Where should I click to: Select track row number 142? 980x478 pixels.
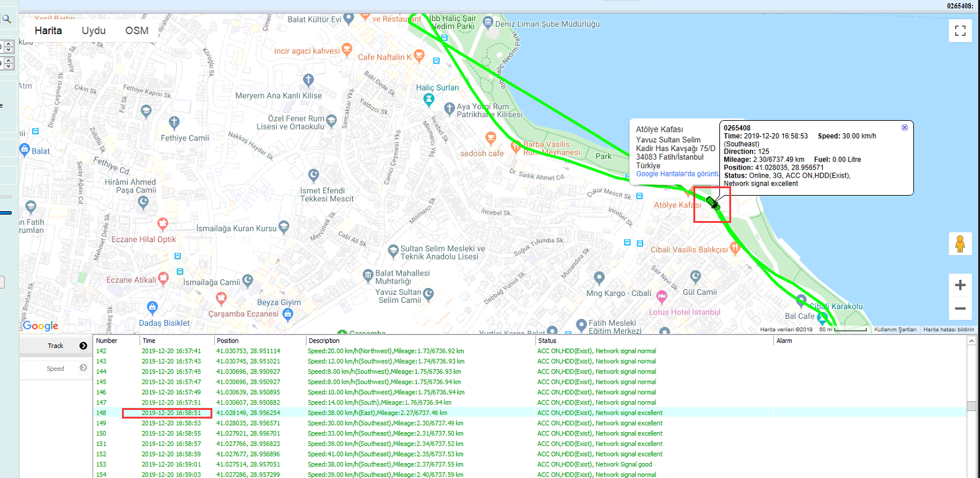click(x=529, y=351)
